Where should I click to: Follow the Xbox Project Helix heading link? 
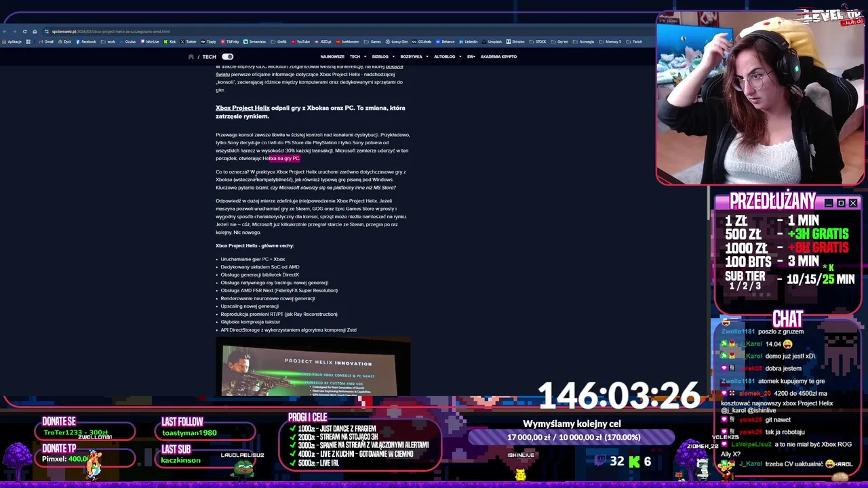pyautogui.click(x=242, y=108)
